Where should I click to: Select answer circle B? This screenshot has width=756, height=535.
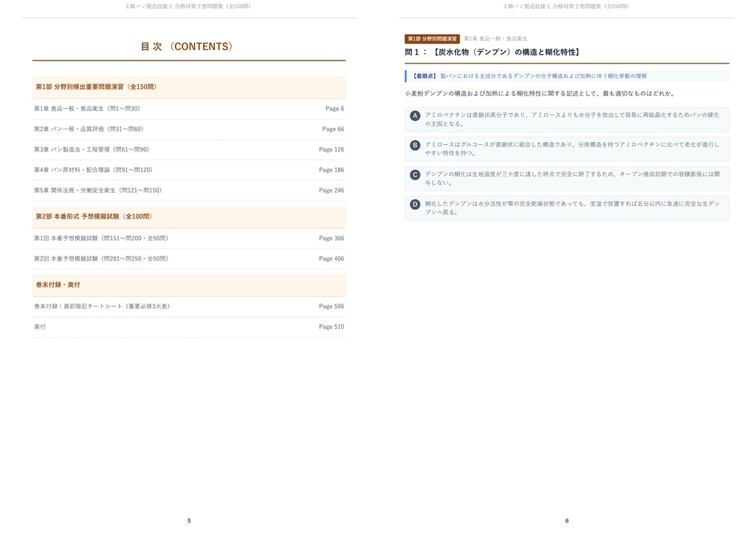point(415,146)
